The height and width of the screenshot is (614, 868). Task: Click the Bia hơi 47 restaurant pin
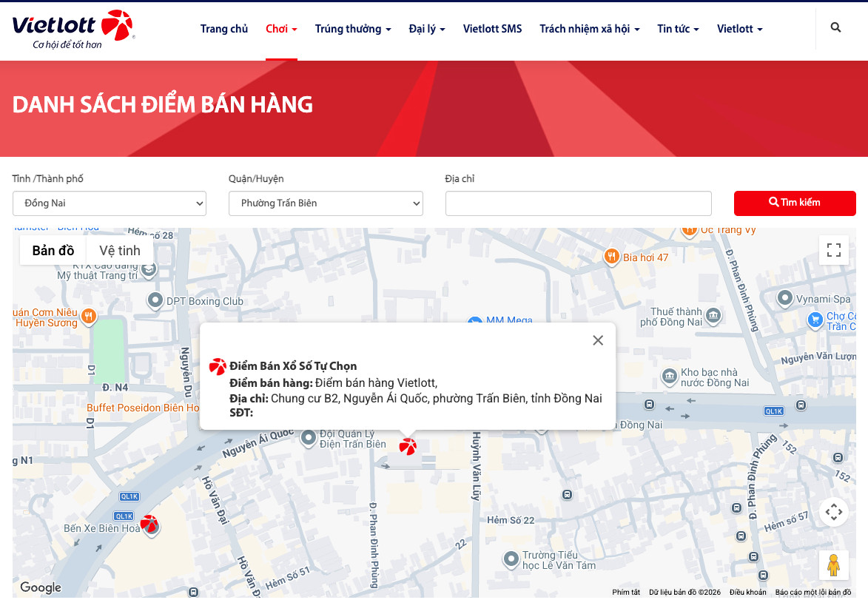tap(611, 257)
